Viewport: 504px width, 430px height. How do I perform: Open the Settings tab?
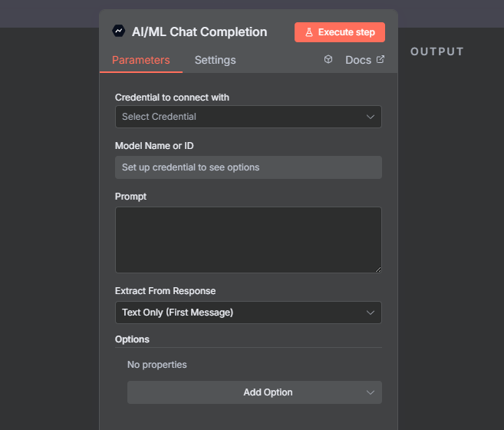point(215,60)
